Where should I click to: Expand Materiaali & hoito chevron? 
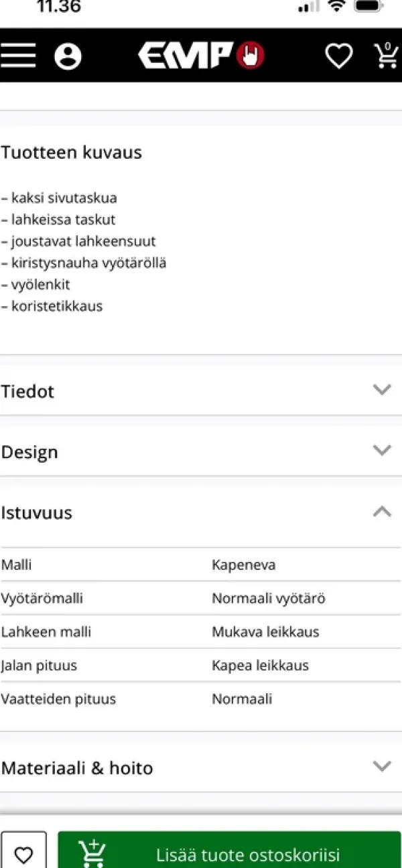(x=381, y=766)
